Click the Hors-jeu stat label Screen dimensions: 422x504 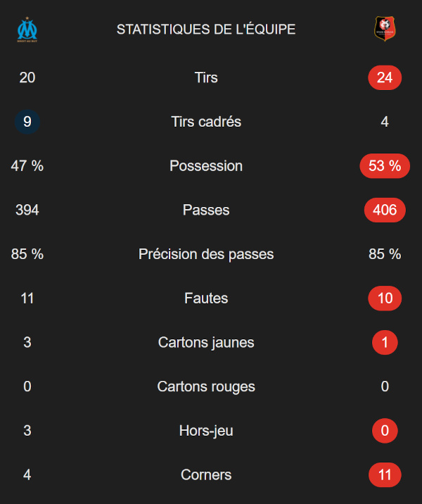pos(206,431)
